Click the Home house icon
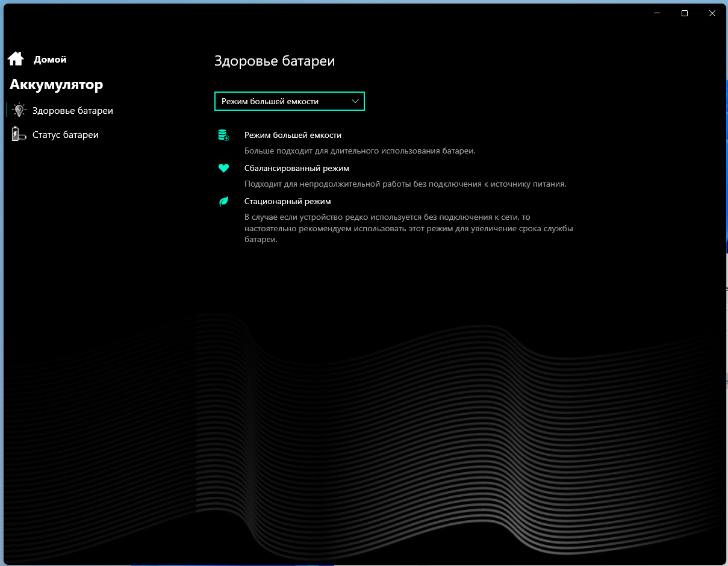The width and height of the screenshot is (728, 566). click(16, 58)
